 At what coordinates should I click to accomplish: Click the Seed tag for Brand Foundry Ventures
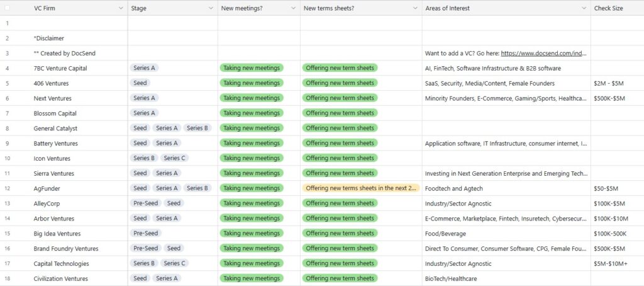[x=174, y=248]
